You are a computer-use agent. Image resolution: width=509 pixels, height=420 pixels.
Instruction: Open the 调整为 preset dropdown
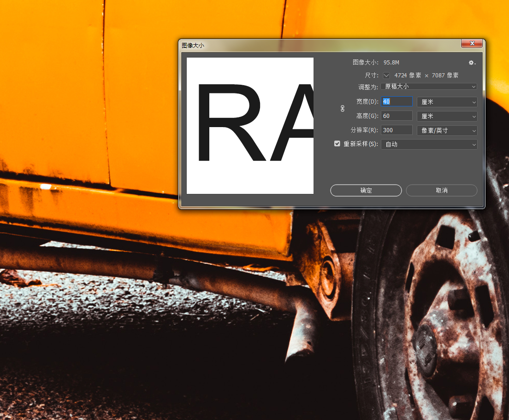(x=429, y=87)
